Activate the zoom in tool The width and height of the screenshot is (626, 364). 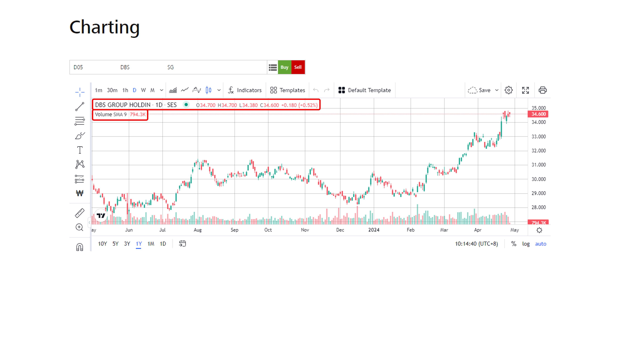tap(80, 227)
